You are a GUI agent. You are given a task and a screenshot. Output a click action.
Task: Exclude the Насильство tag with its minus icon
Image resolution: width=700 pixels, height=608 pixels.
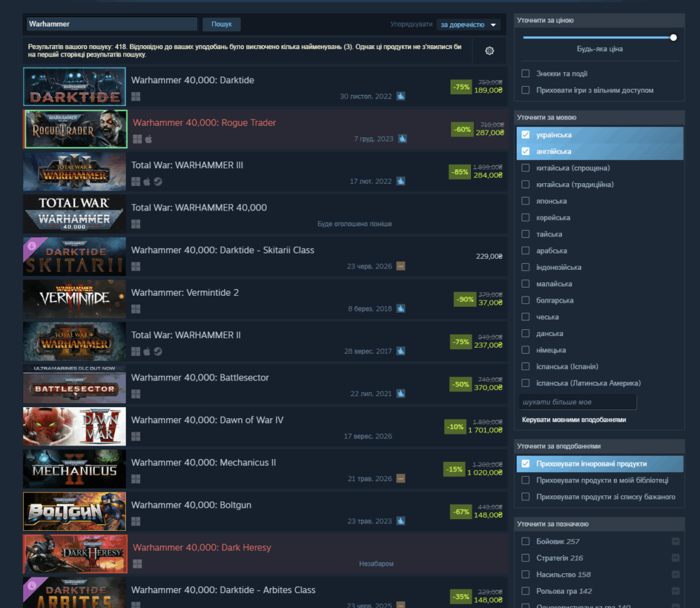(x=675, y=574)
